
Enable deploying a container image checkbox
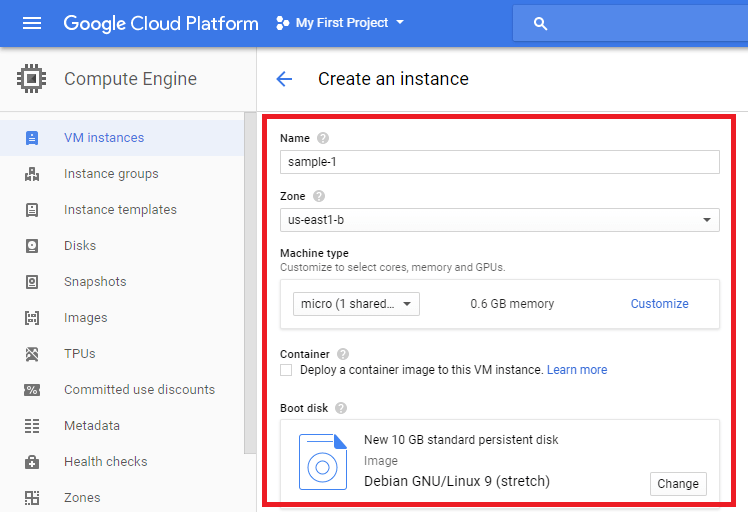point(286,370)
